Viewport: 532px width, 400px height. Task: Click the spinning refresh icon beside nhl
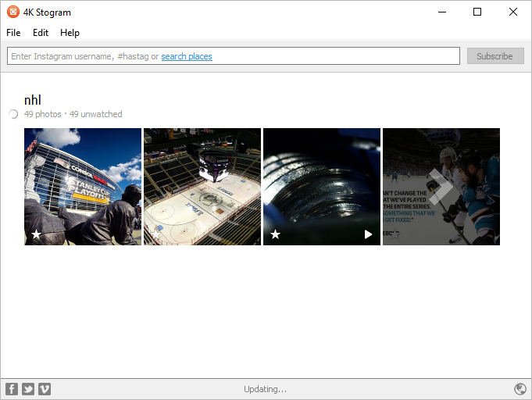(13, 114)
